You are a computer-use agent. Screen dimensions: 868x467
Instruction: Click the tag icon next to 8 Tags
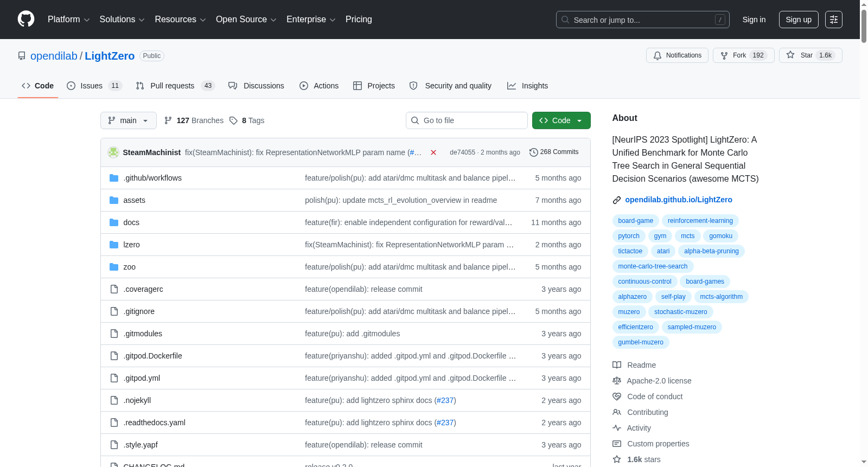pos(233,120)
